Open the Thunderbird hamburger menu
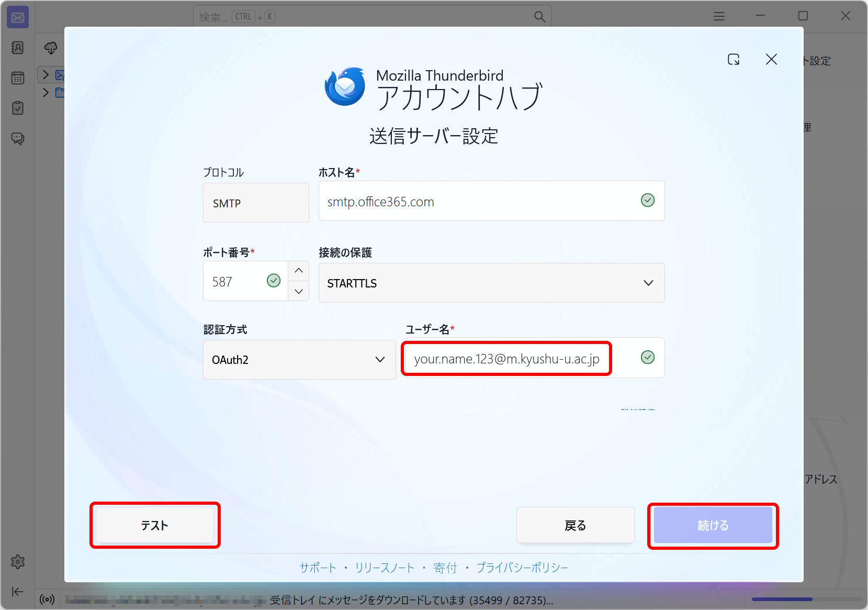This screenshot has height=610, width=868. [x=719, y=16]
